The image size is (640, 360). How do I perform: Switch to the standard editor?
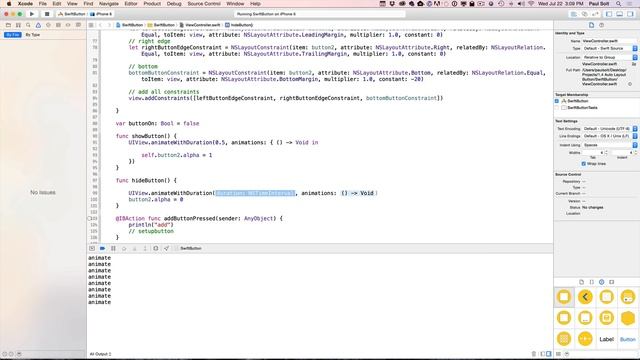573,14
